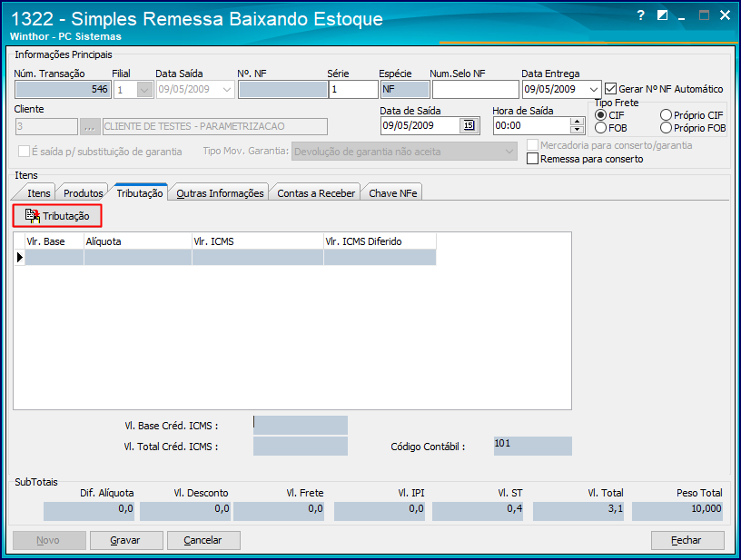741x560 pixels.
Task: Click the Alíquota column header
Action: tap(137, 241)
